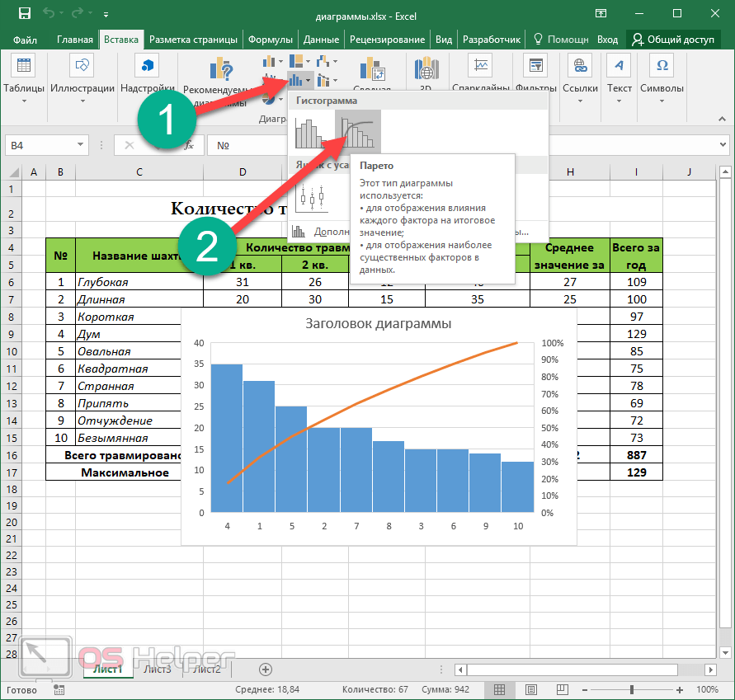Expand the Name Box dropdown showing B4
The height and width of the screenshot is (700, 735).
pos(81,145)
